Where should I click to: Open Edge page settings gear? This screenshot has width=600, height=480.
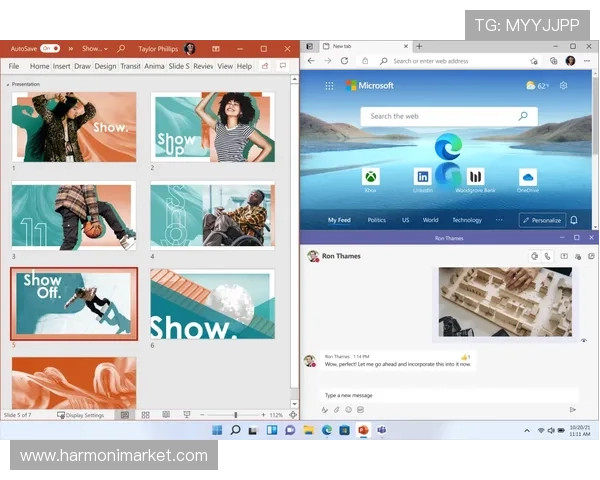click(564, 86)
